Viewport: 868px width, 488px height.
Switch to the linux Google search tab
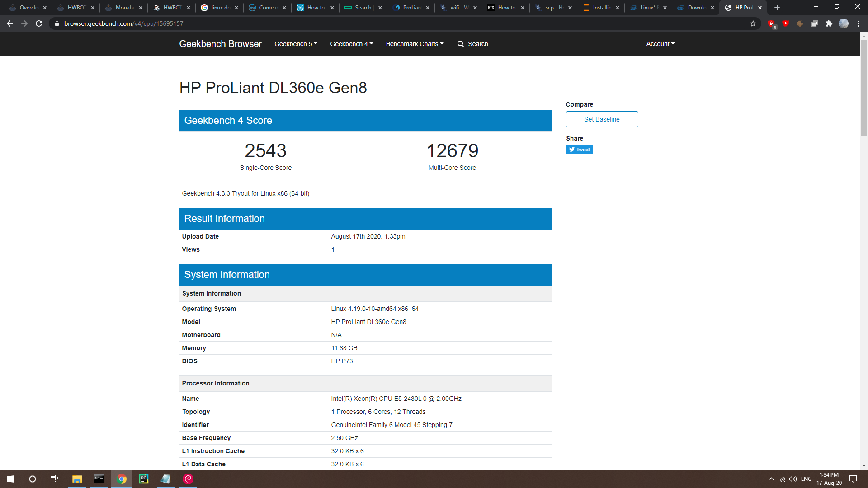point(219,8)
